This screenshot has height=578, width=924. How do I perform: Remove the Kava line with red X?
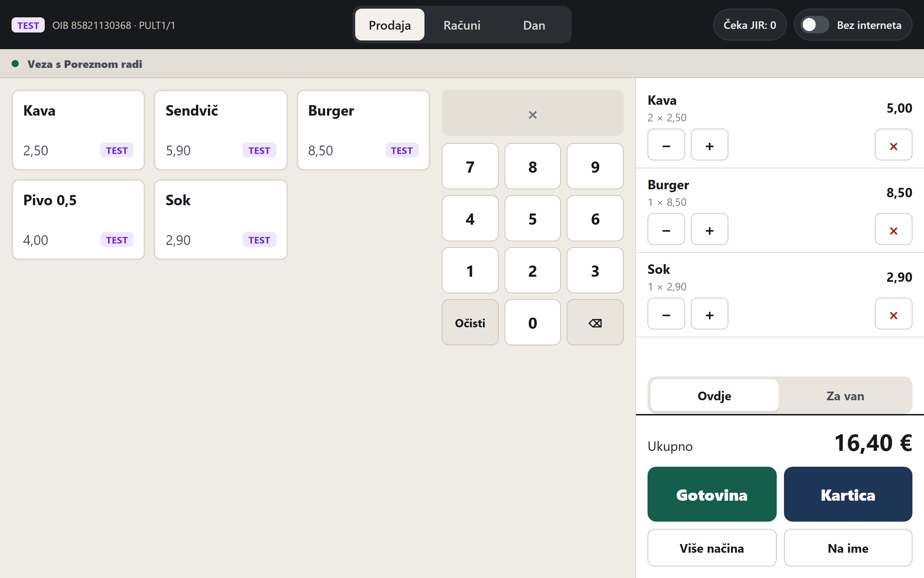(893, 144)
